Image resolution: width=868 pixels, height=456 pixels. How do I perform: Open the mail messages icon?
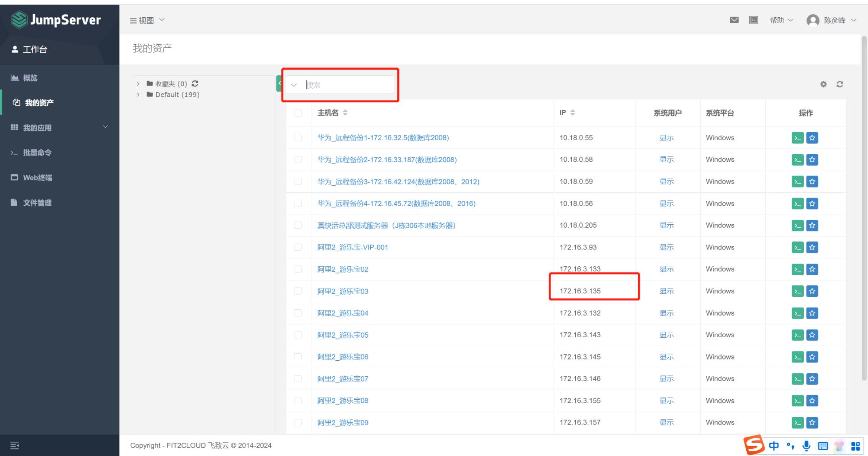(734, 20)
